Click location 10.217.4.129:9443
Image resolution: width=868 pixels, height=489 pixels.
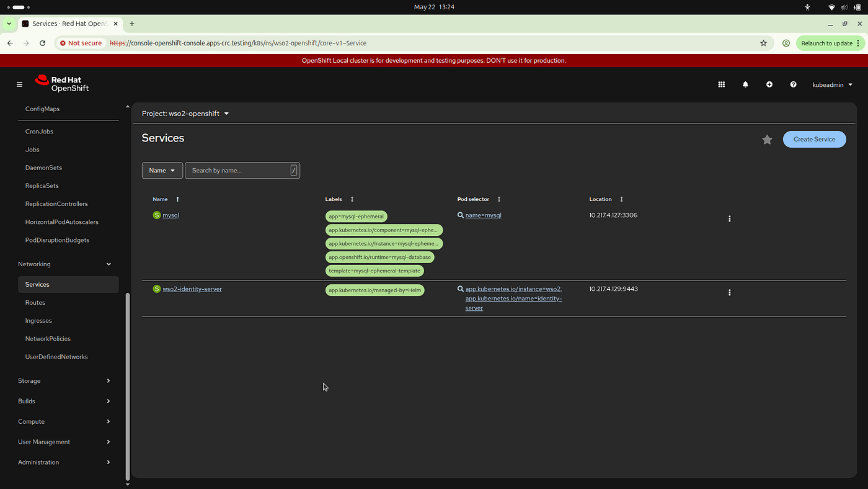[x=614, y=289]
